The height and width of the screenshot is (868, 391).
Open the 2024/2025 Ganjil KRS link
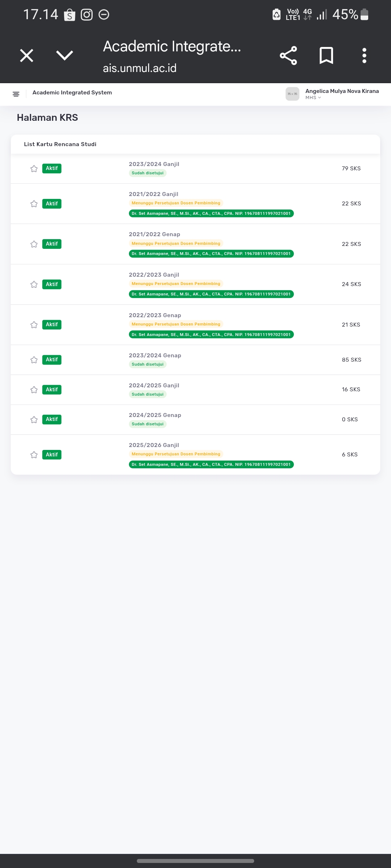click(154, 386)
